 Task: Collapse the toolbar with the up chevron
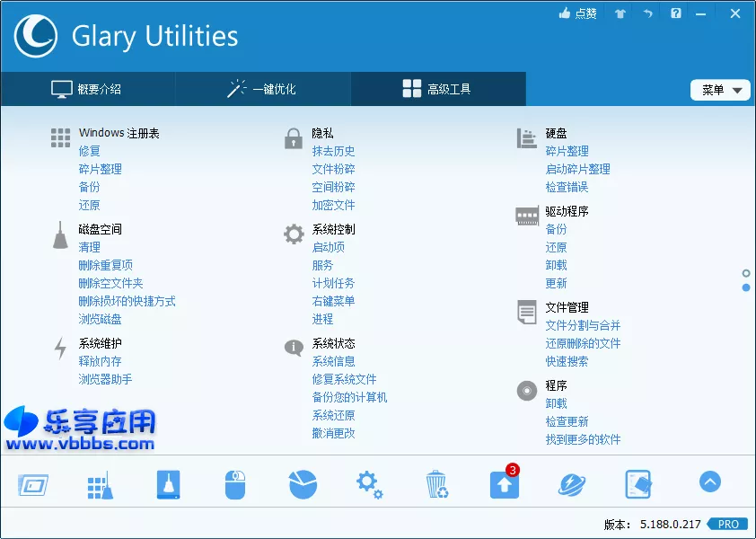click(x=709, y=482)
